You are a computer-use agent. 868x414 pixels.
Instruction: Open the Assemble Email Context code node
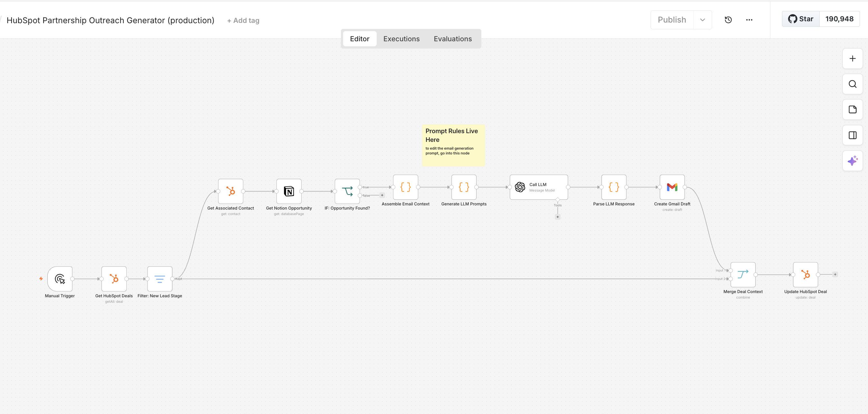click(x=405, y=187)
